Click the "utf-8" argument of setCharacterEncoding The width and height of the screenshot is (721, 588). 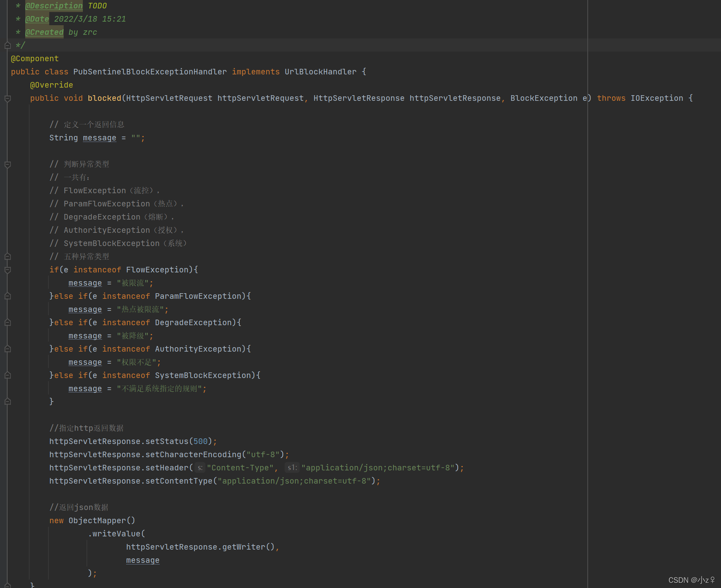coord(263,455)
